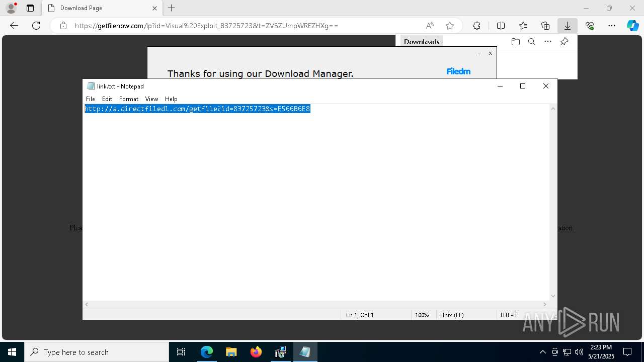Click the network tray icon
Screen dimensions: 644x362
[567, 352]
